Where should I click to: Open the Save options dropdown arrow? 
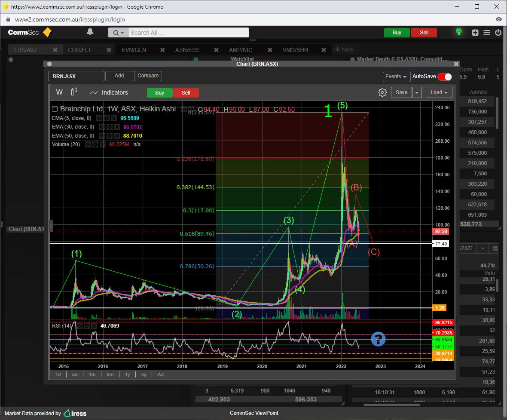tap(417, 92)
